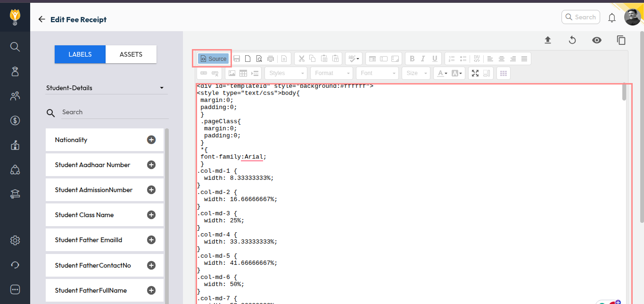Open the text color picker

tap(442, 73)
